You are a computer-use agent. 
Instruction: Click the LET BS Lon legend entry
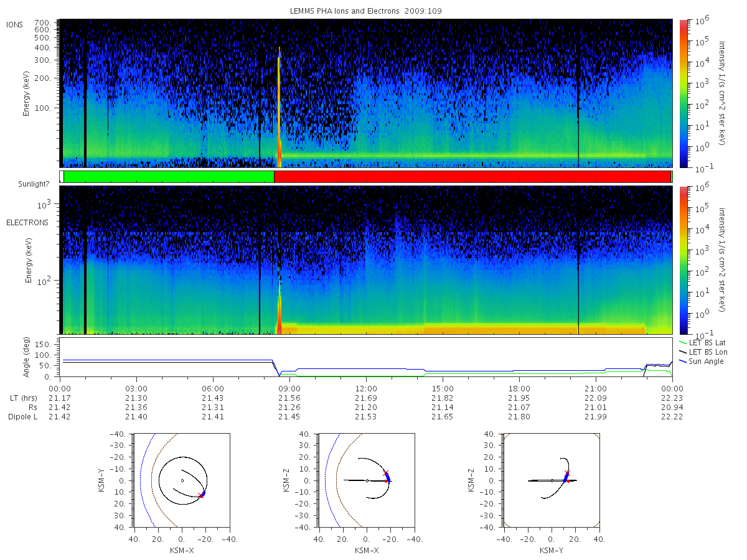703,352
